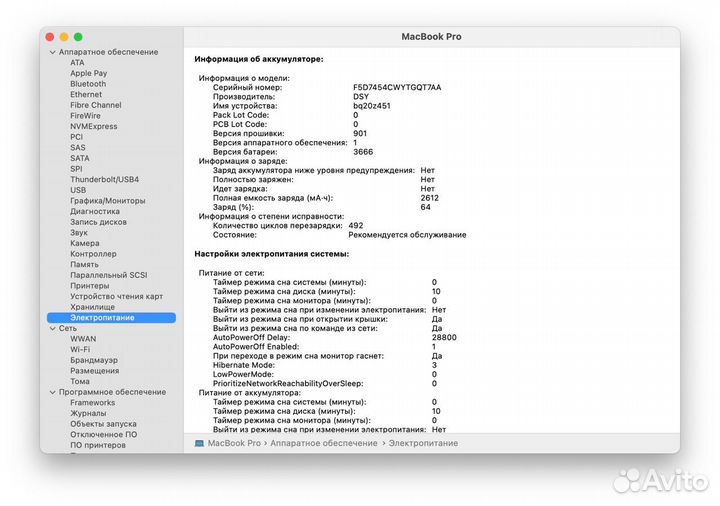
Task: Click the Питание от аккумулятора label
Action: click(x=250, y=393)
